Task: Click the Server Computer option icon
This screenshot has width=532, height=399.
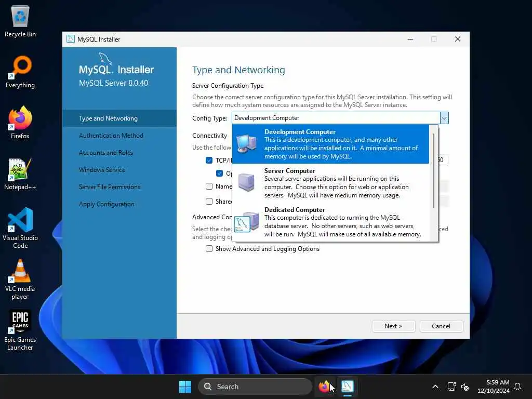Action: [x=246, y=182]
